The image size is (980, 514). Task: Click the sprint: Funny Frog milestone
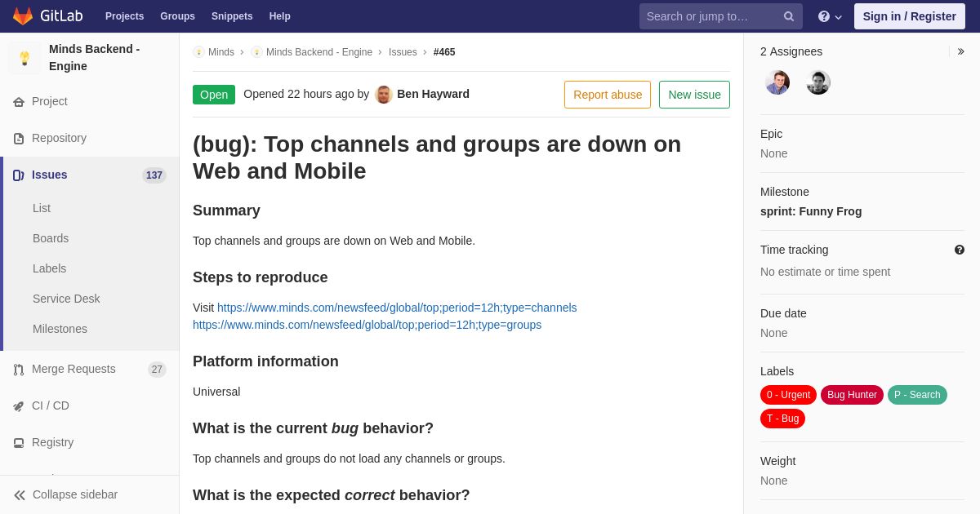pyautogui.click(x=811, y=212)
